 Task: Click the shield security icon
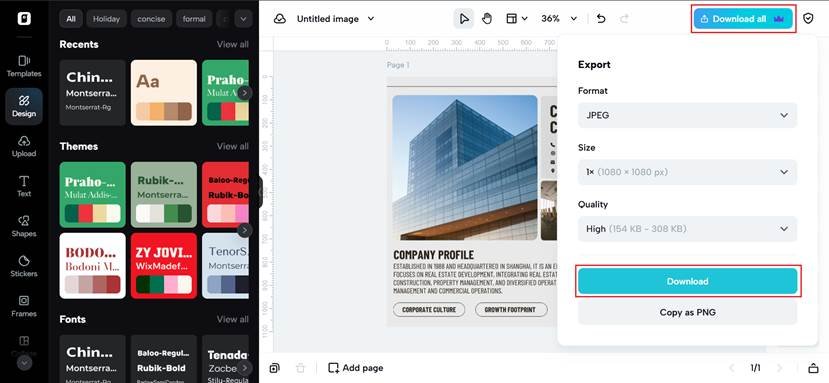(808, 19)
